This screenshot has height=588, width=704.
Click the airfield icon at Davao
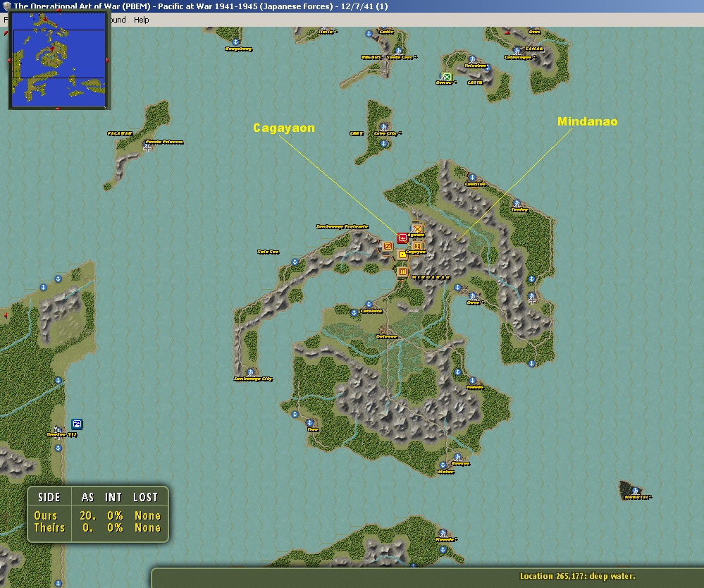tap(472, 297)
